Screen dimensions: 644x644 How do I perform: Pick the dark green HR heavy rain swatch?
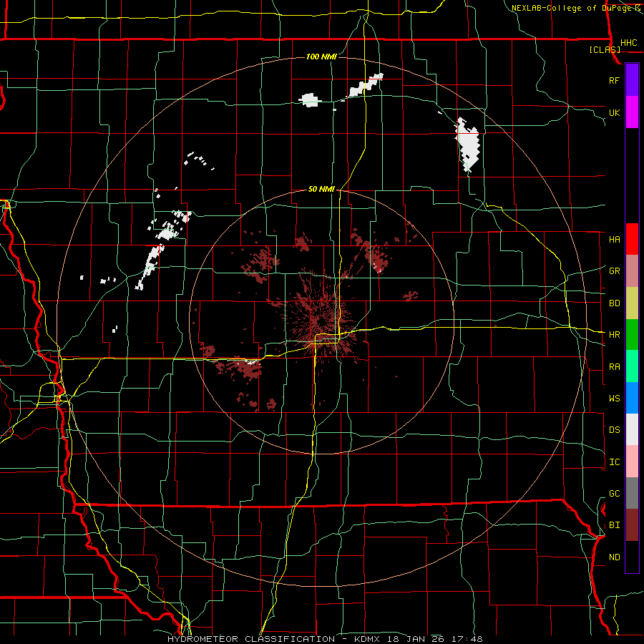pyautogui.click(x=632, y=335)
